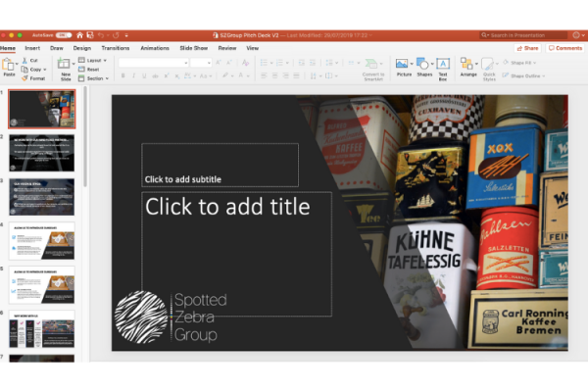Click the align left icon
Image resolution: width=588 pixels, height=392 pixels.
(x=264, y=75)
